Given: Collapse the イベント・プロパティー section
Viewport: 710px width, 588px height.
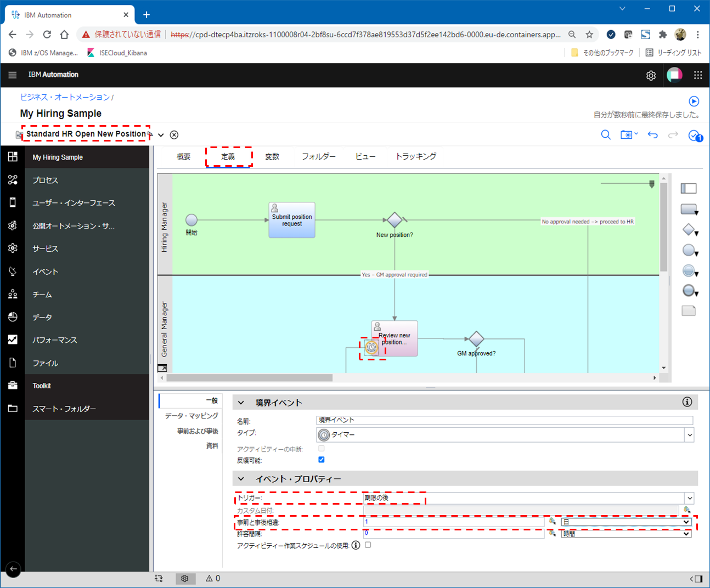Looking at the screenshot, I should tap(241, 479).
